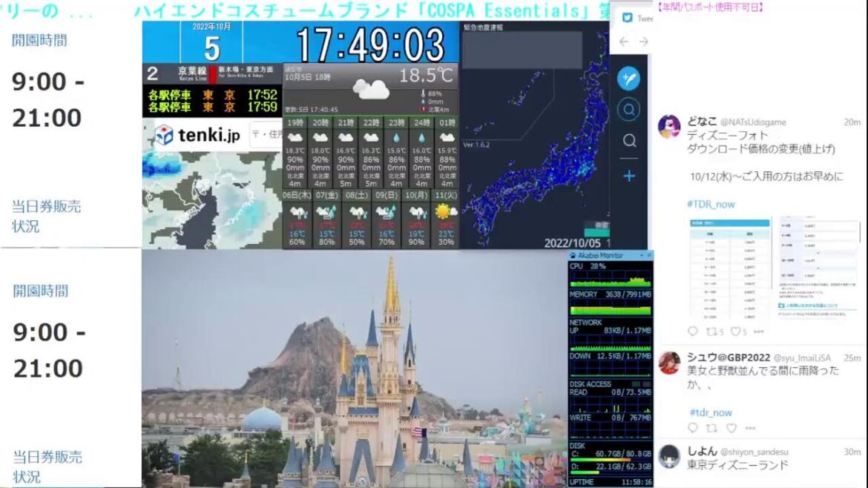The image size is (868, 488).
Task: Click the 25m tweet timestamp
Action: [x=852, y=358]
